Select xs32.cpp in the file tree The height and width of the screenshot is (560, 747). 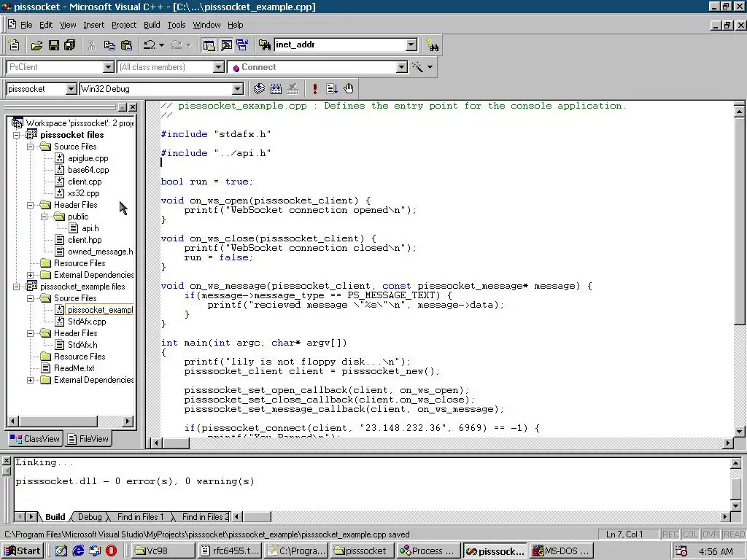(83, 193)
